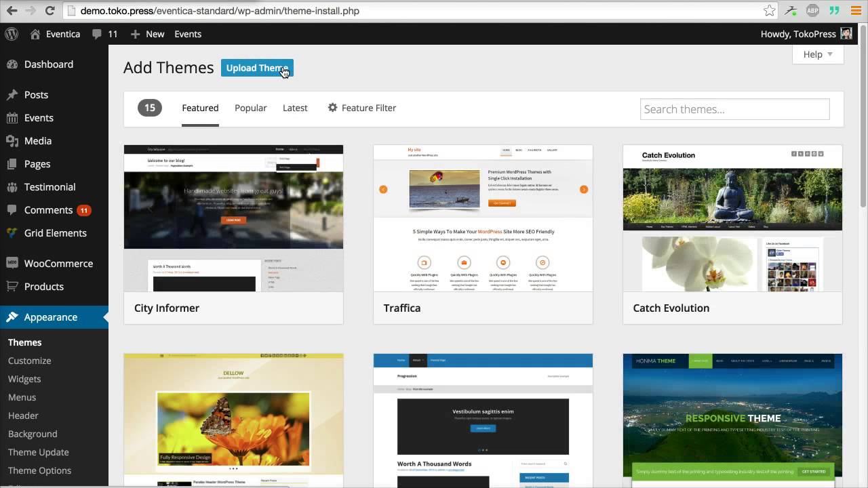Open the Chrome hamburger menu
Screen dimensions: 868x488
856,10
